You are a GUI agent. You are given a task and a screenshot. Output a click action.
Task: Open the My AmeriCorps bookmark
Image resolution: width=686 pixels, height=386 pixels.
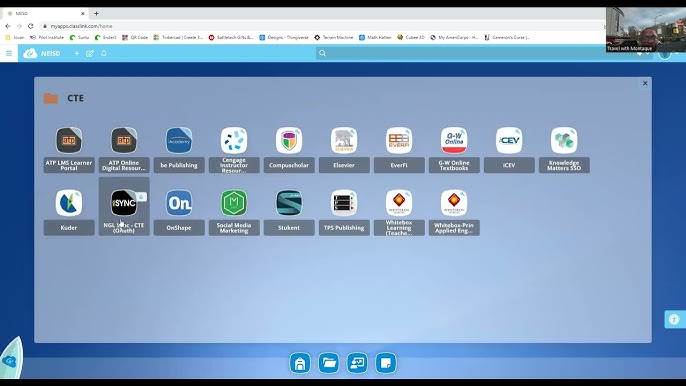coord(454,38)
